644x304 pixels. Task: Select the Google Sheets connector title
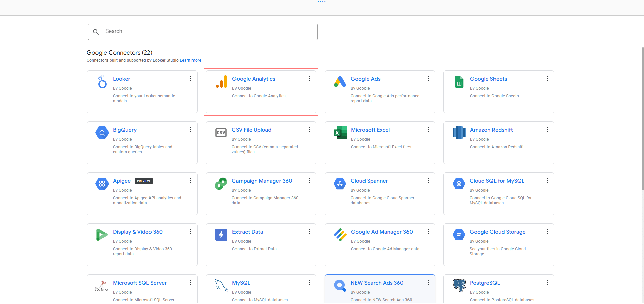pyautogui.click(x=488, y=79)
